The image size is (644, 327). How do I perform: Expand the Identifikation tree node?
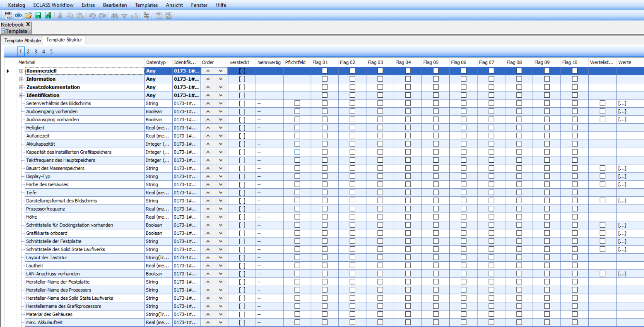coord(21,95)
